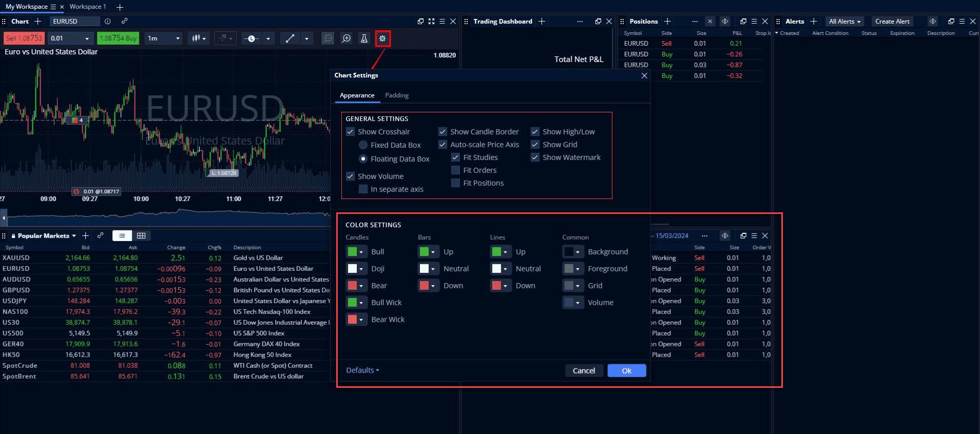Screen dimensions: 980x434
Task: Expand drawing tools dropdown arrow
Action: (306, 38)
